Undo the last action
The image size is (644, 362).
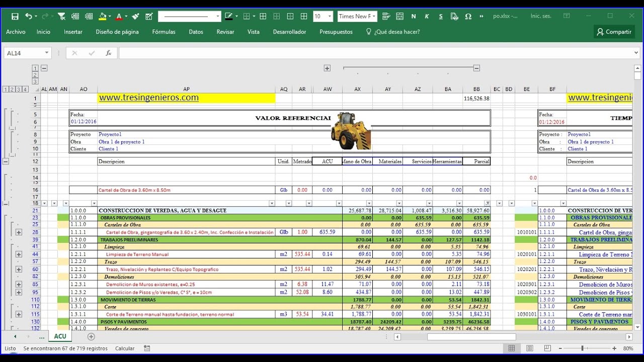pyautogui.click(x=29, y=17)
